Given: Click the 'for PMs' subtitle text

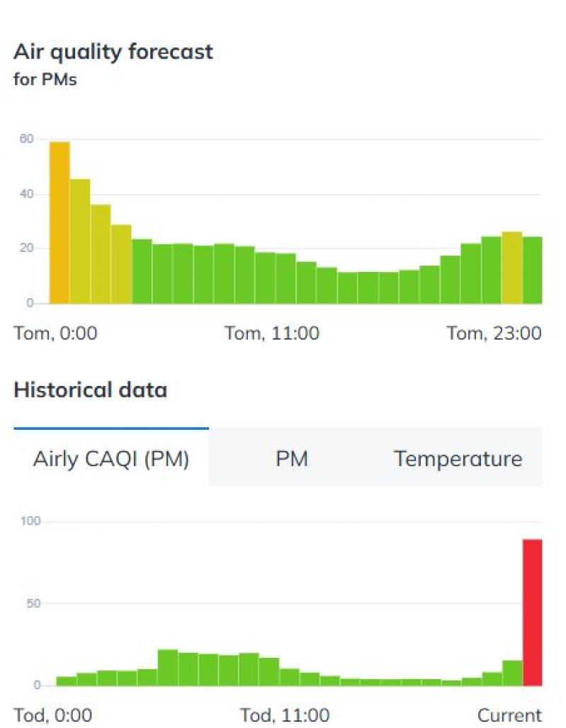Looking at the screenshot, I should click(x=45, y=79).
